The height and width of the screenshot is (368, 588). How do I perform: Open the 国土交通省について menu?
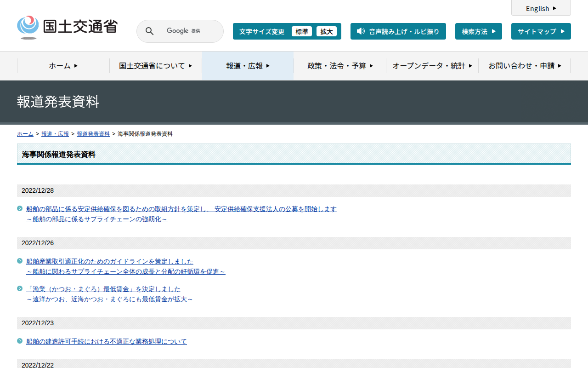(155, 66)
